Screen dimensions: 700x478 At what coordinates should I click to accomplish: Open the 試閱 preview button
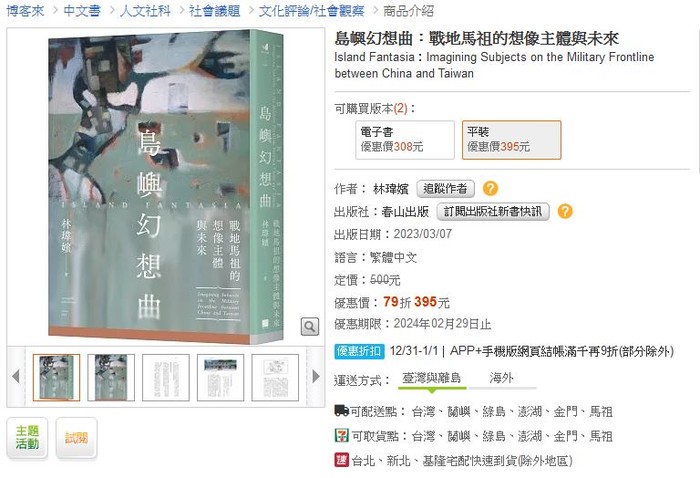[x=76, y=438]
